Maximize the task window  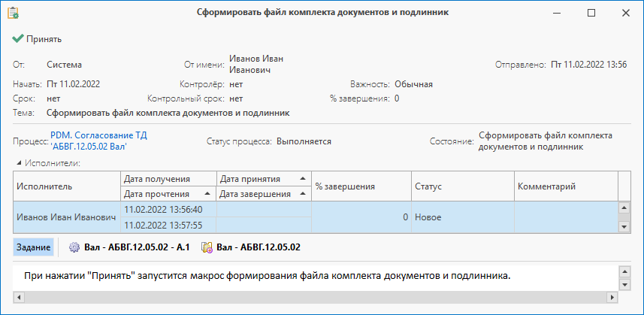(x=591, y=13)
